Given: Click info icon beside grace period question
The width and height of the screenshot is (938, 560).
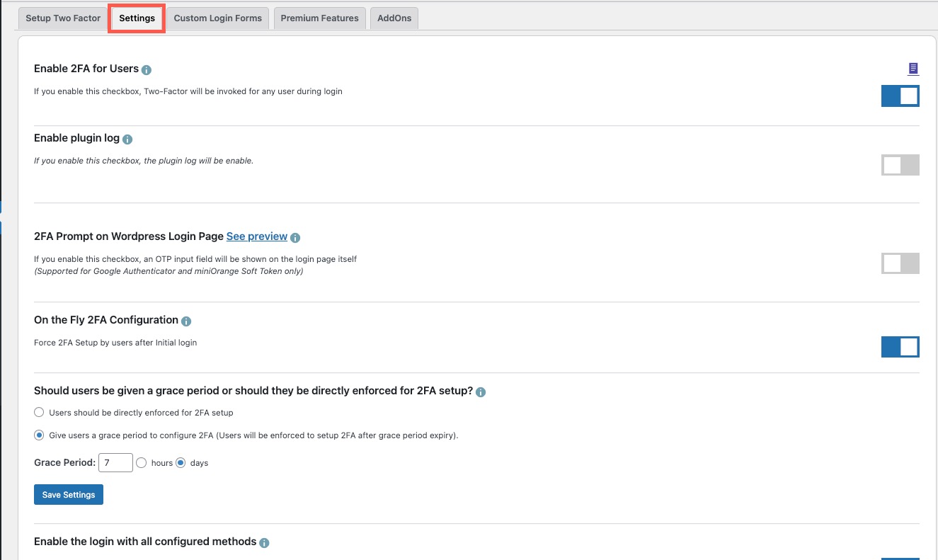Looking at the screenshot, I should (x=481, y=392).
